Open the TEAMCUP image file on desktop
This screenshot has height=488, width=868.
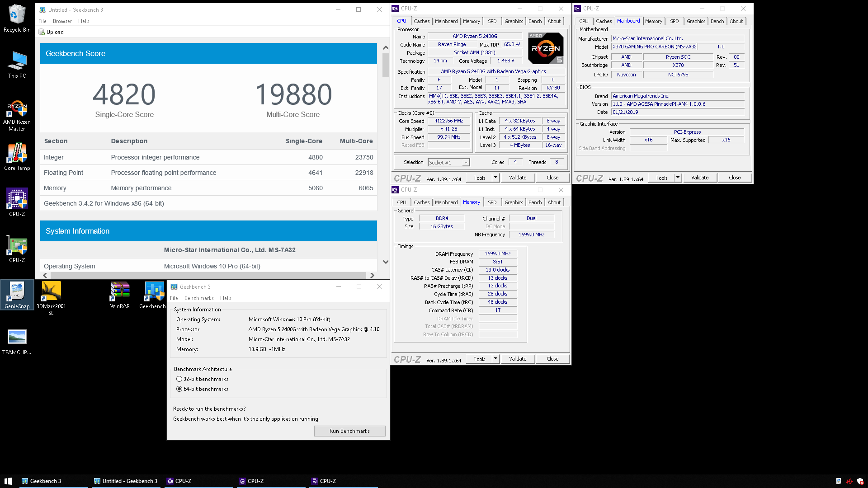17,341
